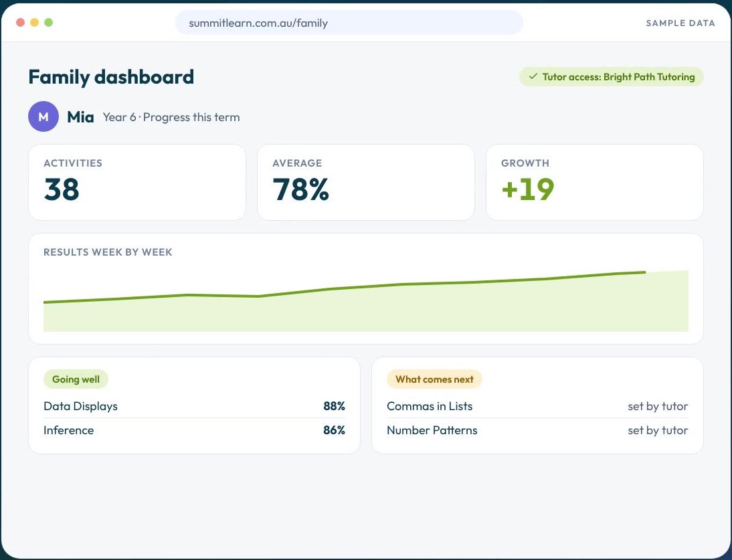This screenshot has width=732, height=560.
Task: Click the Results Week by Week line chart
Action: pos(365,300)
